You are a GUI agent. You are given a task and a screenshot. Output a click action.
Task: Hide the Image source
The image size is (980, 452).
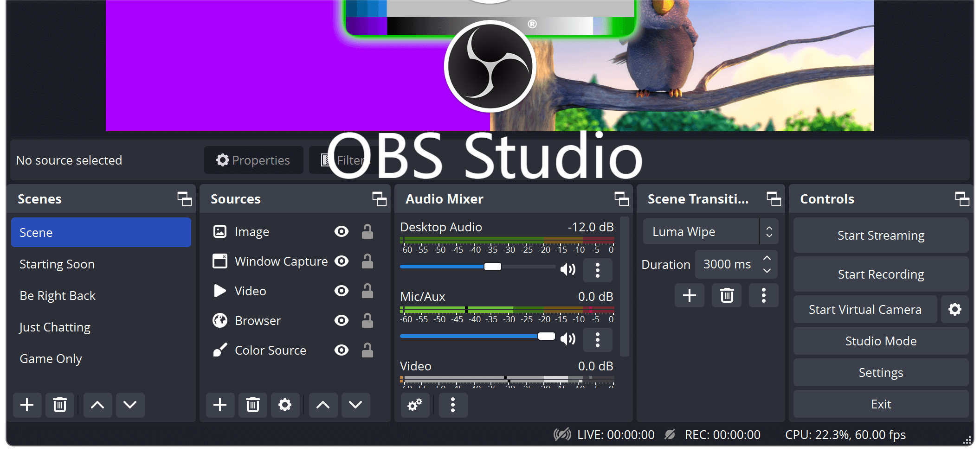[342, 231]
